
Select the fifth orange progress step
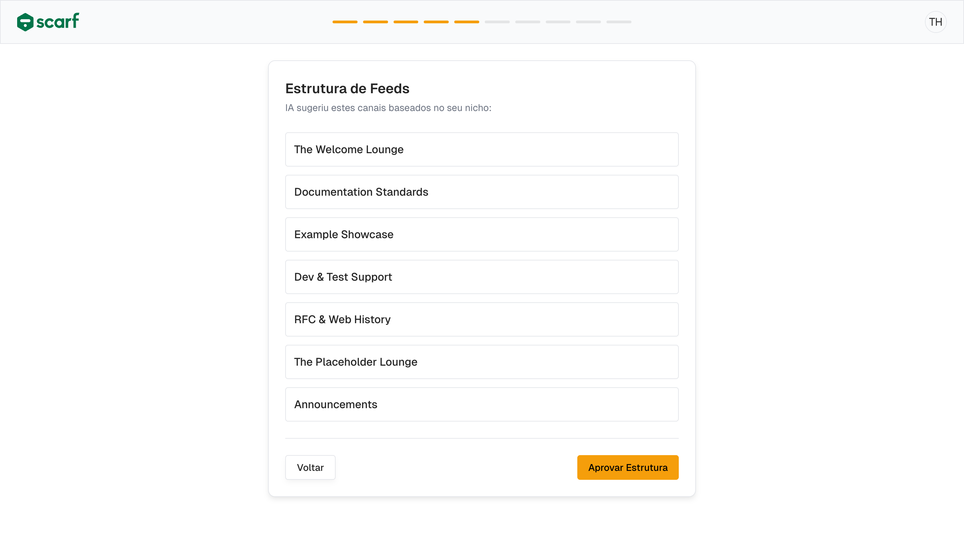point(466,22)
